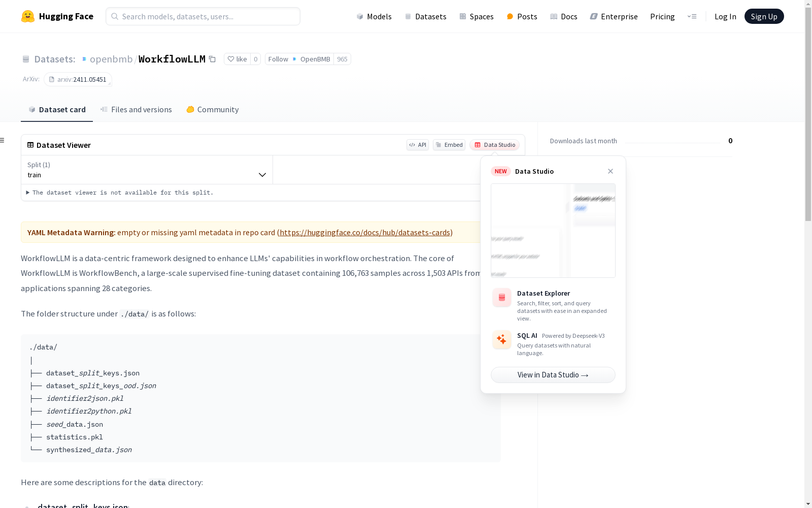Open the Hugging Face home logo

(57, 16)
